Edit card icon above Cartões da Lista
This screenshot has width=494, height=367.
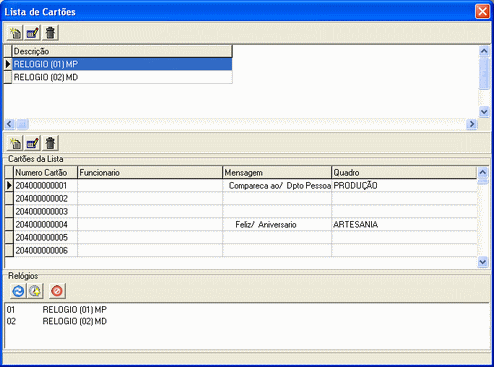(x=33, y=143)
